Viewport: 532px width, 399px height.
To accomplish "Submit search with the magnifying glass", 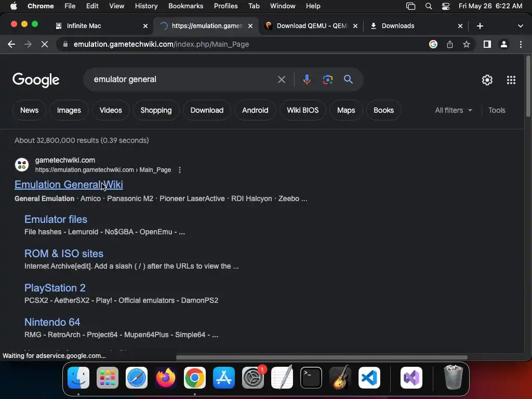I will point(348,79).
